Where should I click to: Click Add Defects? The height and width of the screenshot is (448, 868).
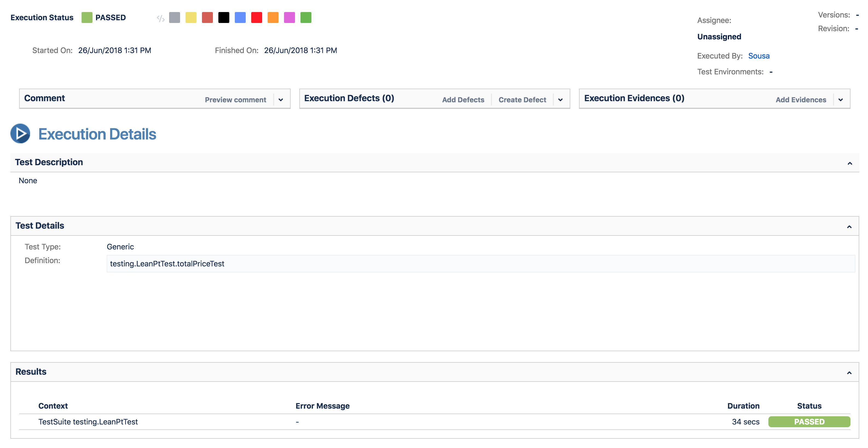point(463,100)
